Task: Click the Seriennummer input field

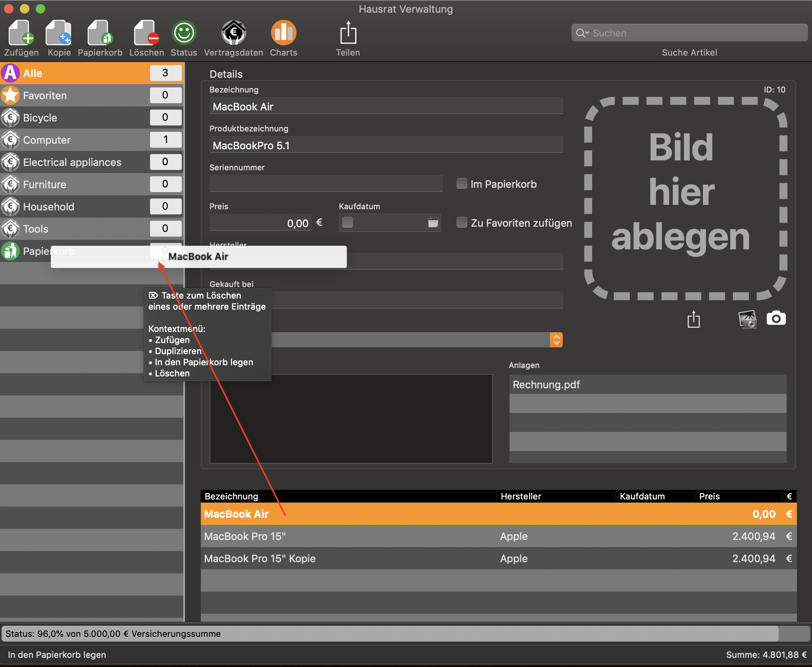Action: coord(326,183)
